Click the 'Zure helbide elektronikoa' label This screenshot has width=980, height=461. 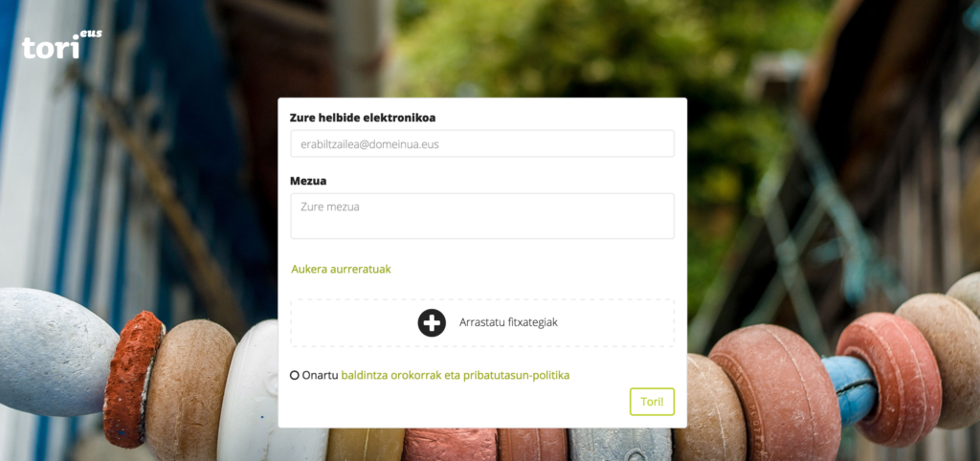[363, 118]
